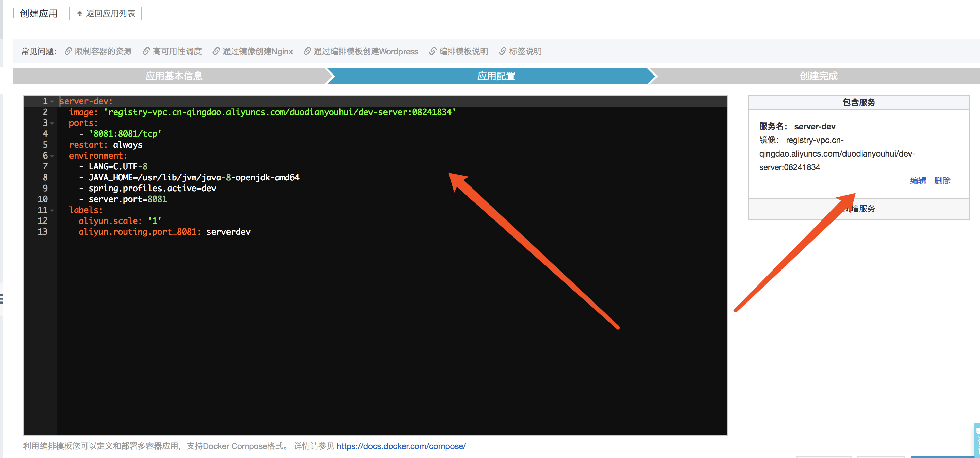
Task: Click 编辑 for server-dev service
Action: click(918, 181)
